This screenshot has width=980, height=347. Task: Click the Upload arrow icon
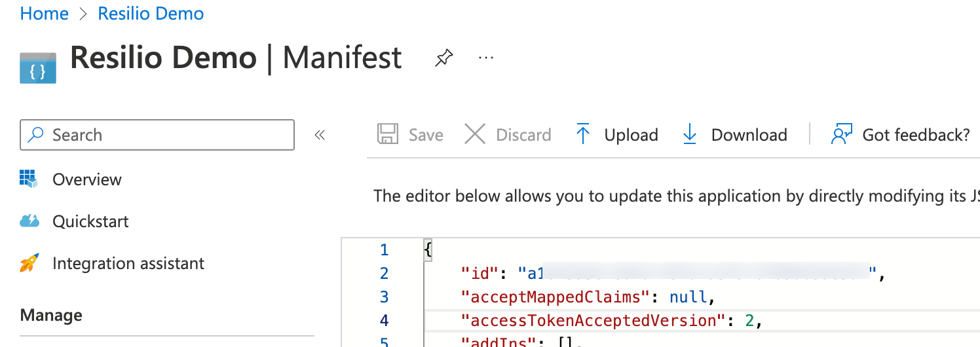pyautogui.click(x=582, y=135)
